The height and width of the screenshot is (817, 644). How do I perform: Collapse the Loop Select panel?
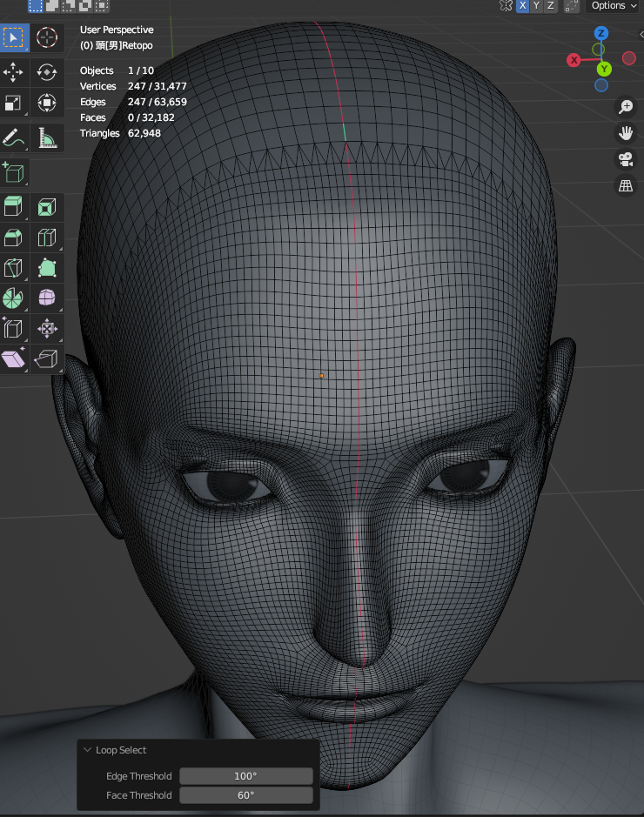[x=87, y=750]
